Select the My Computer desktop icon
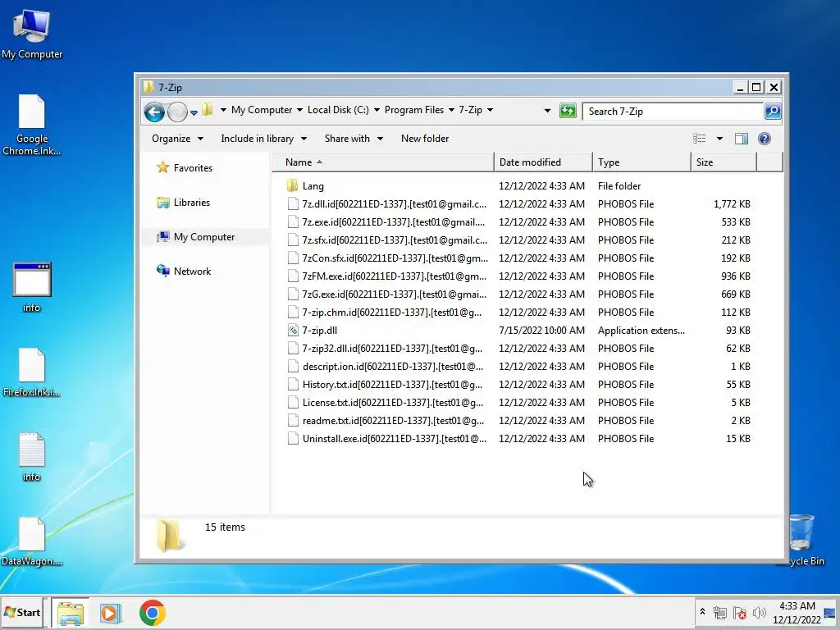The image size is (840, 630). point(32,34)
